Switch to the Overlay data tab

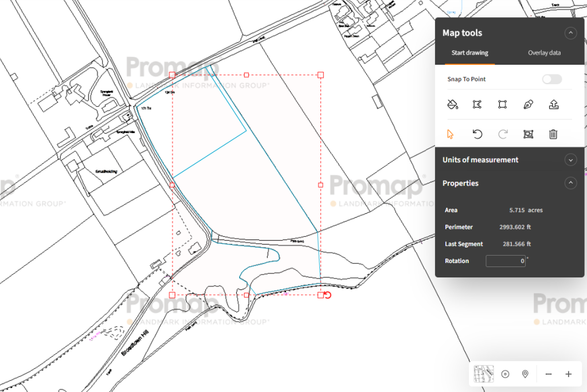pos(544,53)
